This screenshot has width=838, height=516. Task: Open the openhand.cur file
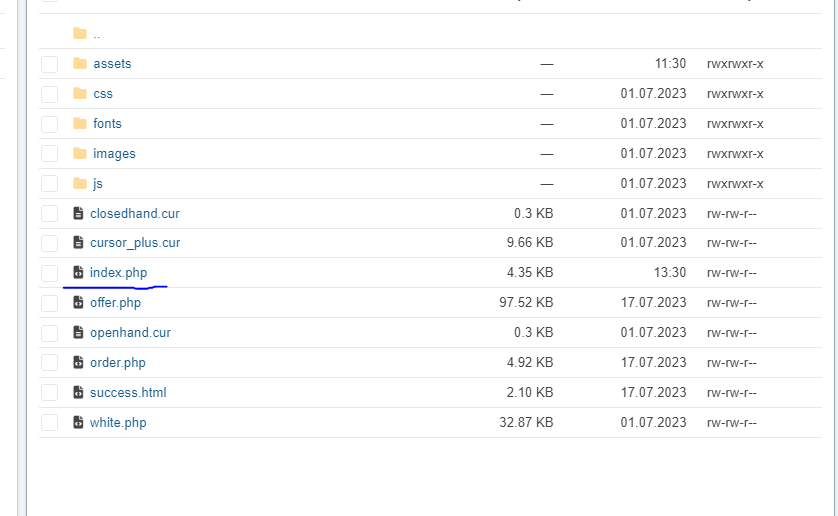[x=130, y=332]
